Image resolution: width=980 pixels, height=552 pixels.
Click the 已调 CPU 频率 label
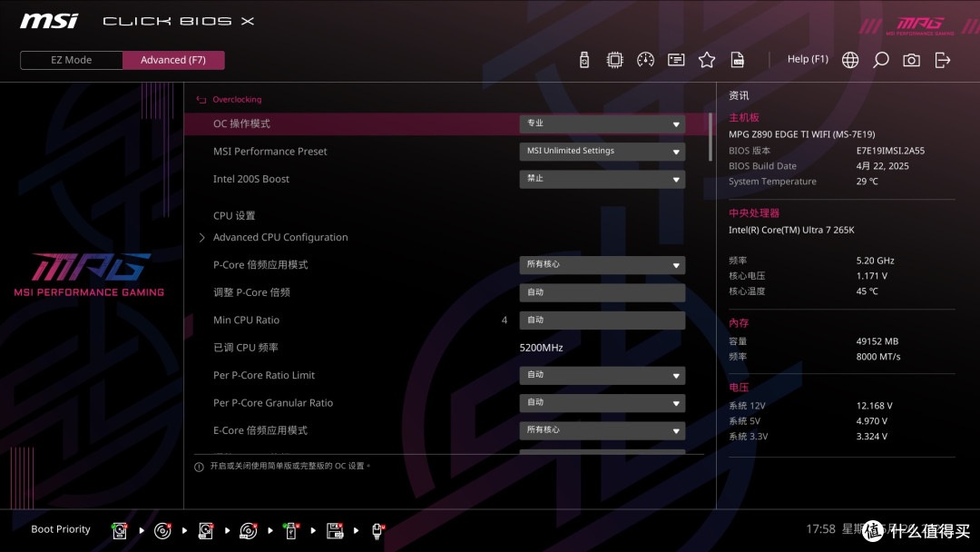tap(246, 348)
